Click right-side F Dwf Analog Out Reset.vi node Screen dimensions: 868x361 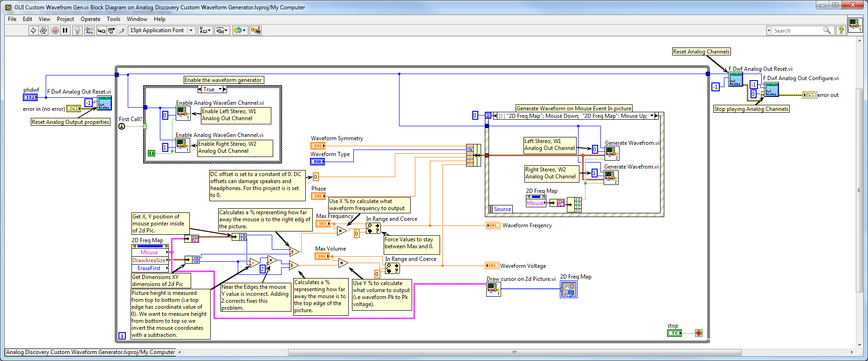[736, 79]
